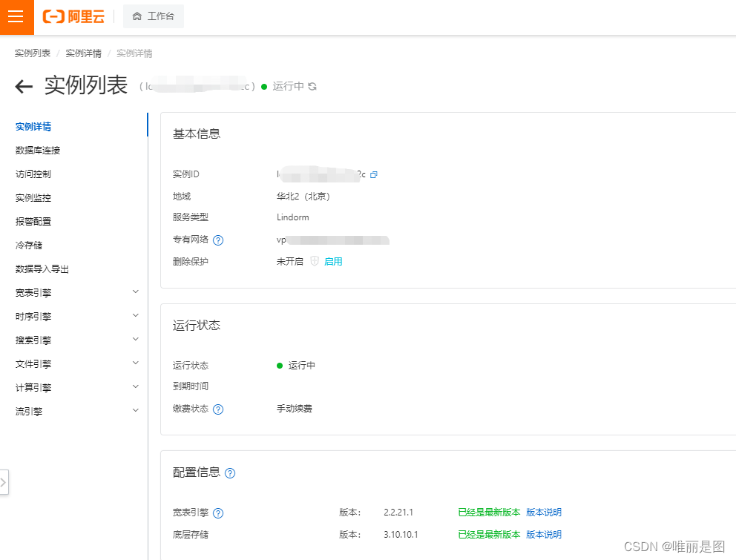Click the shield icon next to 未开启
The width and height of the screenshot is (736, 560).
click(313, 261)
